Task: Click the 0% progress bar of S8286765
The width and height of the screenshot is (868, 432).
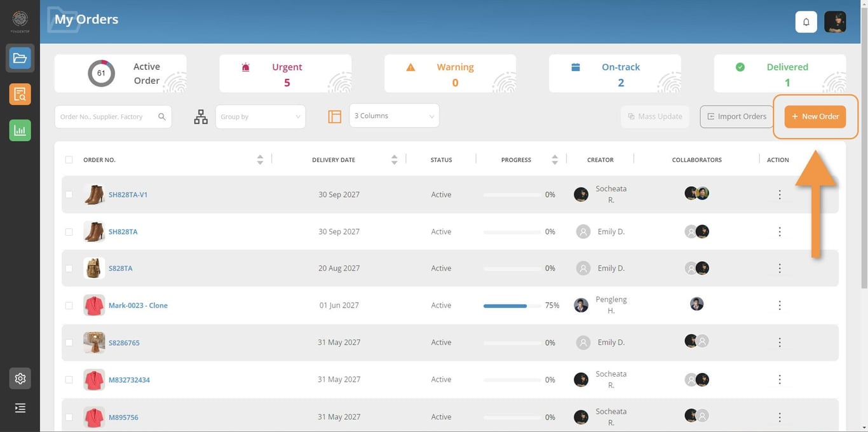Action: (512, 343)
